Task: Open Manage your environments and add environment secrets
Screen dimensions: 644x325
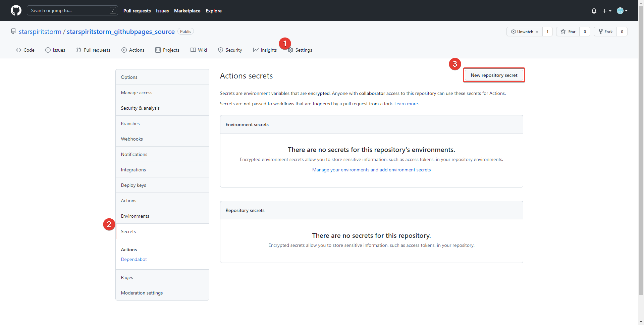Action: 371,170
